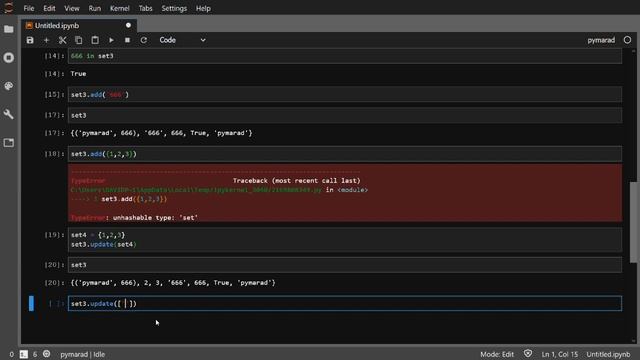Save the notebook with the disk icon
Screen dimensions: 640x360
pos(30,40)
